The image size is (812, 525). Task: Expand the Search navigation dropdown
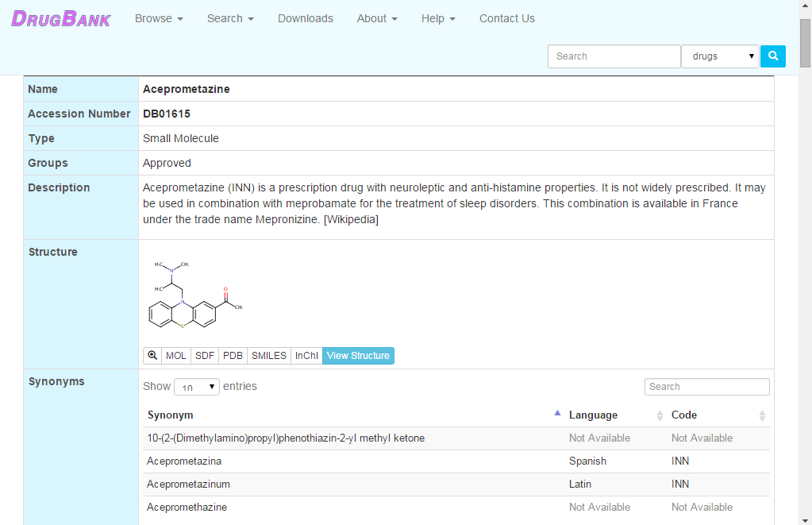[x=230, y=18]
